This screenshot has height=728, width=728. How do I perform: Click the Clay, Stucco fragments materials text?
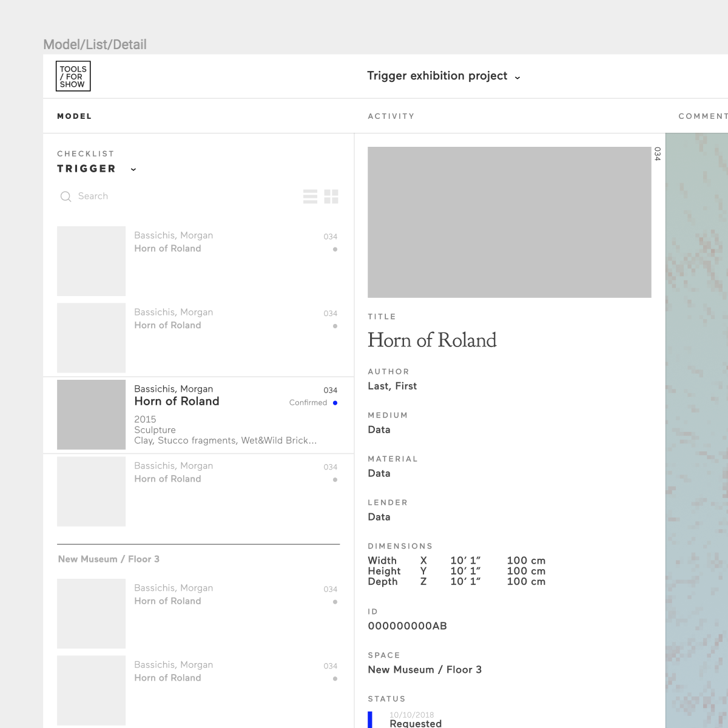pyautogui.click(x=225, y=440)
